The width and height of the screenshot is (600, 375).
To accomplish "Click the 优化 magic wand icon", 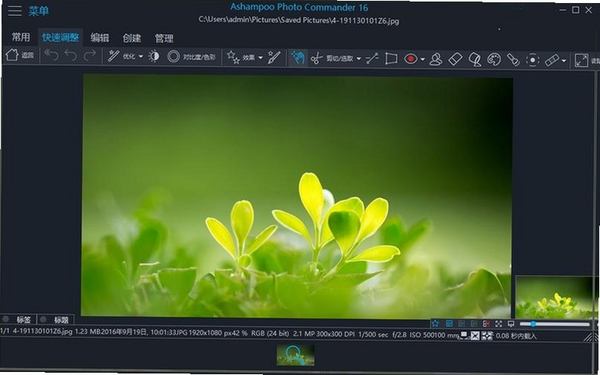I will click(113, 56).
